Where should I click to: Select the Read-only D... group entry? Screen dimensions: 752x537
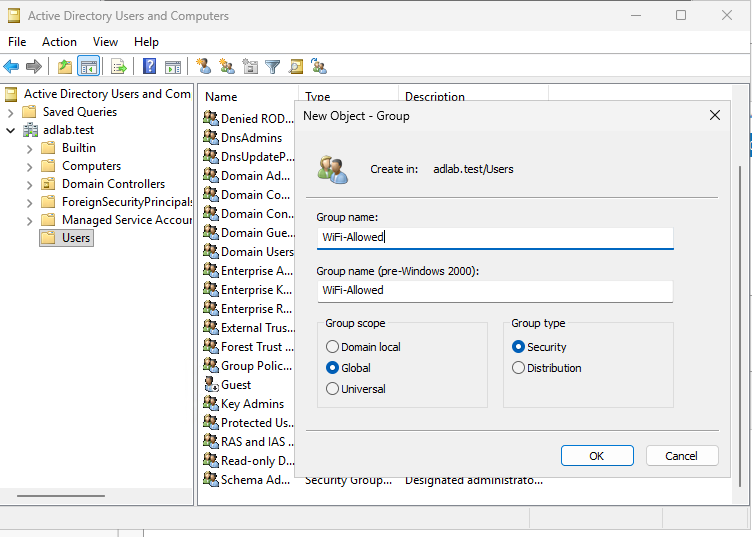(248, 461)
